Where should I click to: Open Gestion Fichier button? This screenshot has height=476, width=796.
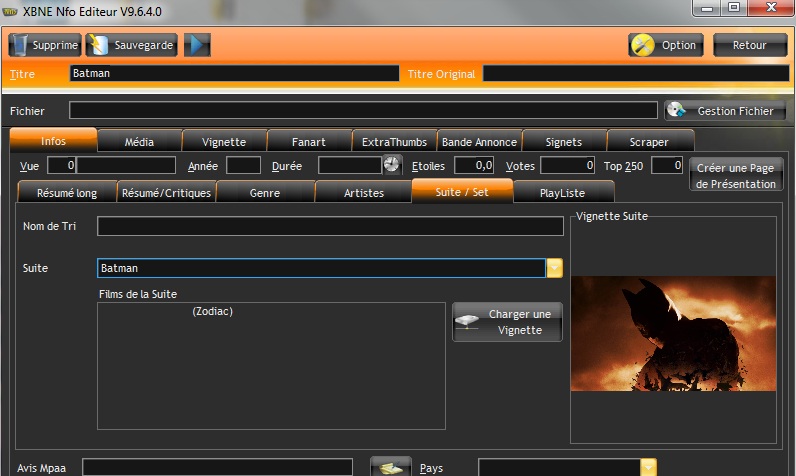(x=725, y=110)
